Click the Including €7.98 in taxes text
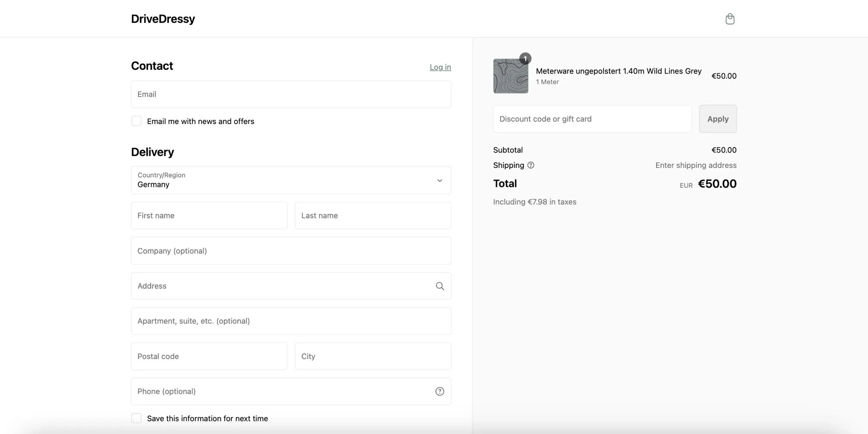This screenshot has height=434, width=868. tap(535, 202)
